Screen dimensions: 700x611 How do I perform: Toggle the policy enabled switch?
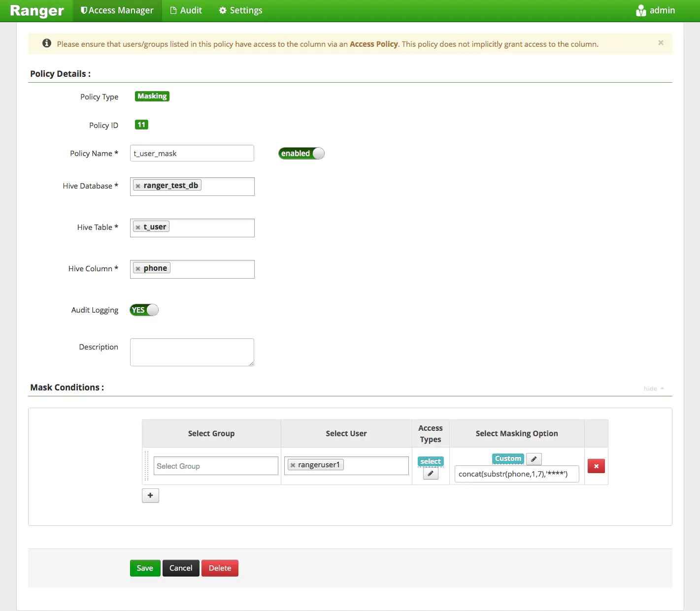click(301, 153)
